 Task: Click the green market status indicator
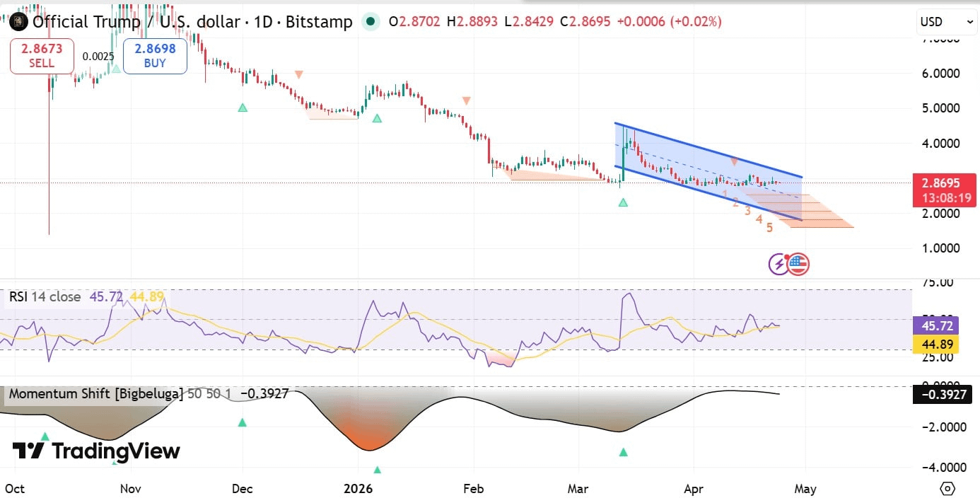pos(371,22)
